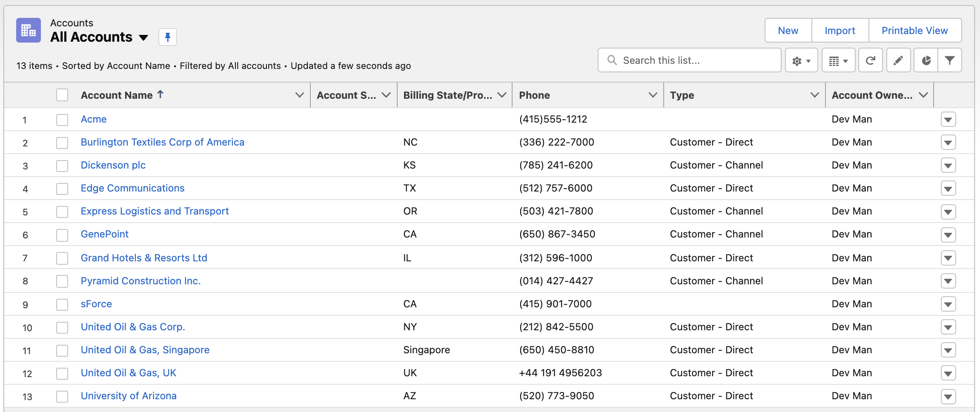
Task: Open row actions for Dickenson plc
Action: click(948, 166)
